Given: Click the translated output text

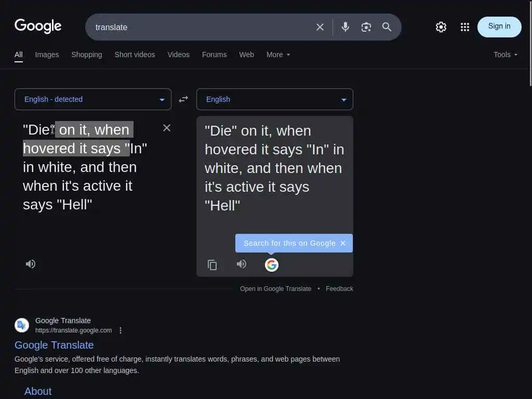Looking at the screenshot, I should tap(274, 168).
